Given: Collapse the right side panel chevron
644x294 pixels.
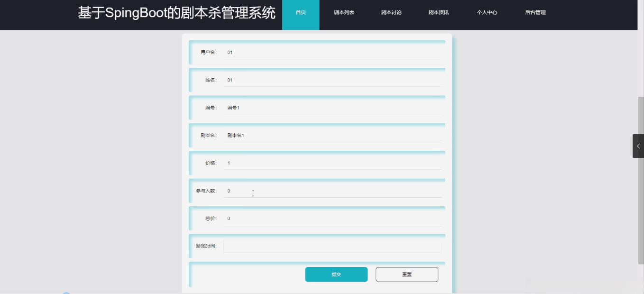Looking at the screenshot, I should tap(638, 146).
